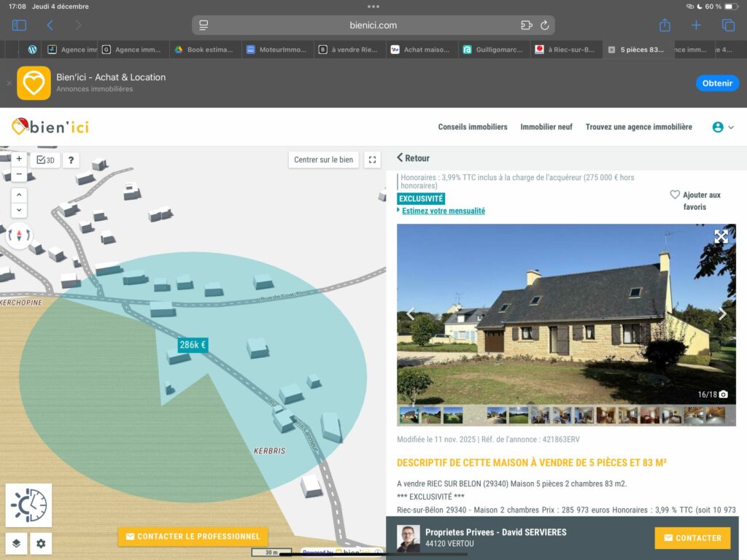Toggle map fullscreen mode icon

coord(373,160)
